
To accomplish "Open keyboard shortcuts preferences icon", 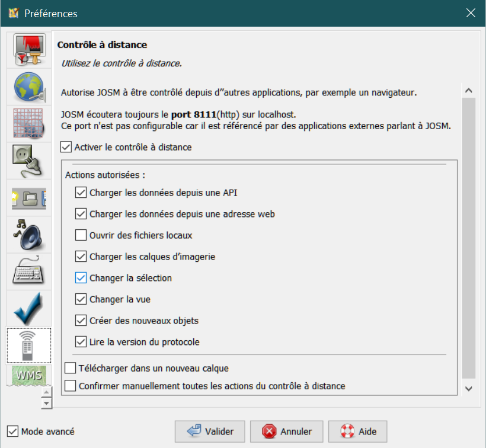I will pyautogui.click(x=28, y=271).
